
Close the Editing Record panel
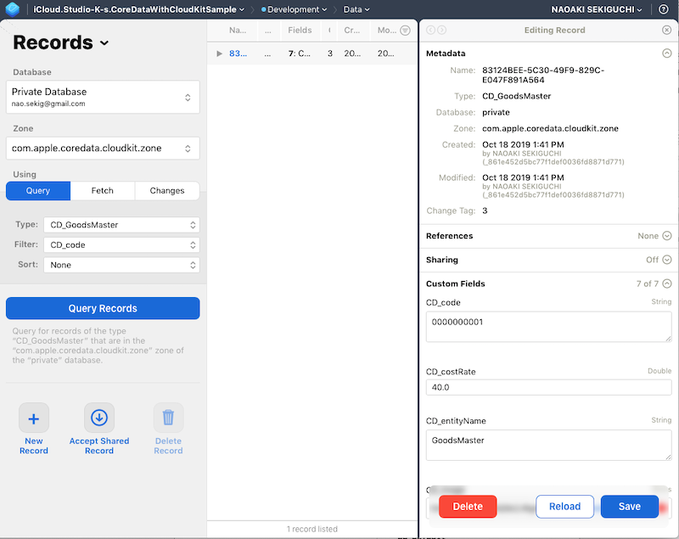click(x=667, y=30)
